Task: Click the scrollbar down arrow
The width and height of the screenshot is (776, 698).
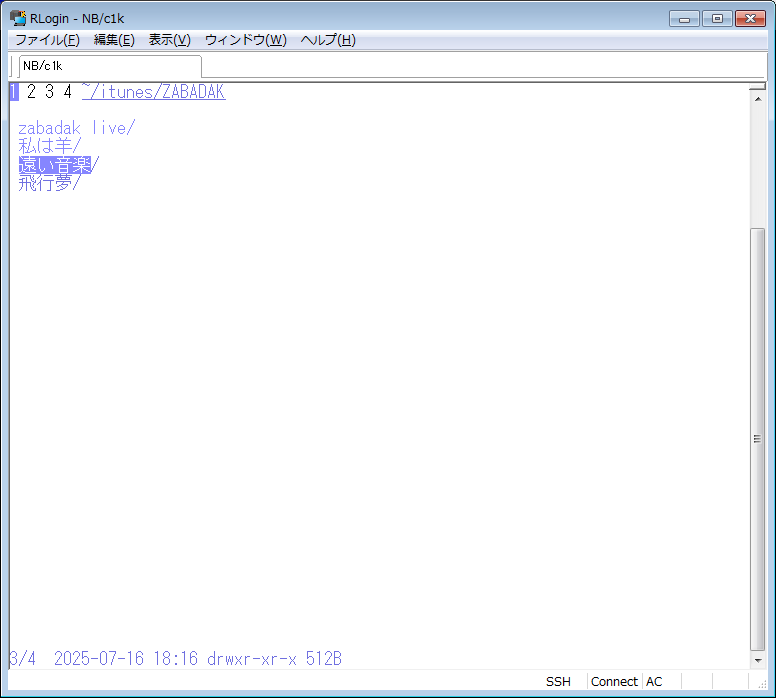Action: pyautogui.click(x=758, y=660)
